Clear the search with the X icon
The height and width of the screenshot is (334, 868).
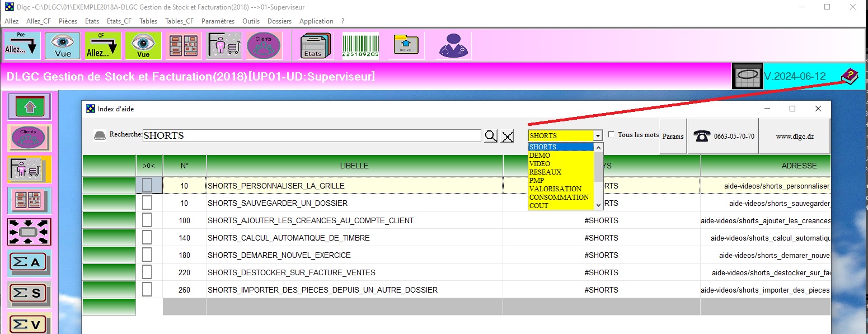coord(508,136)
